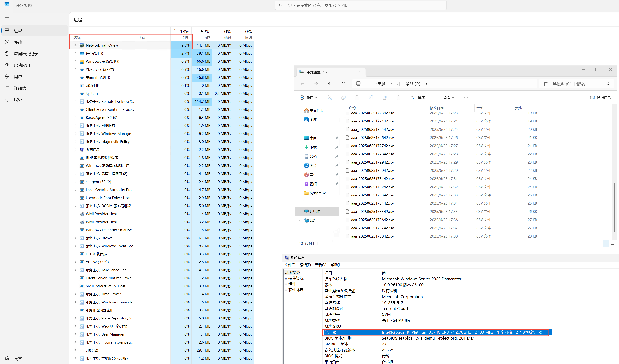
Task: Toggle the Details pane in Explorer
Action: (600, 98)
